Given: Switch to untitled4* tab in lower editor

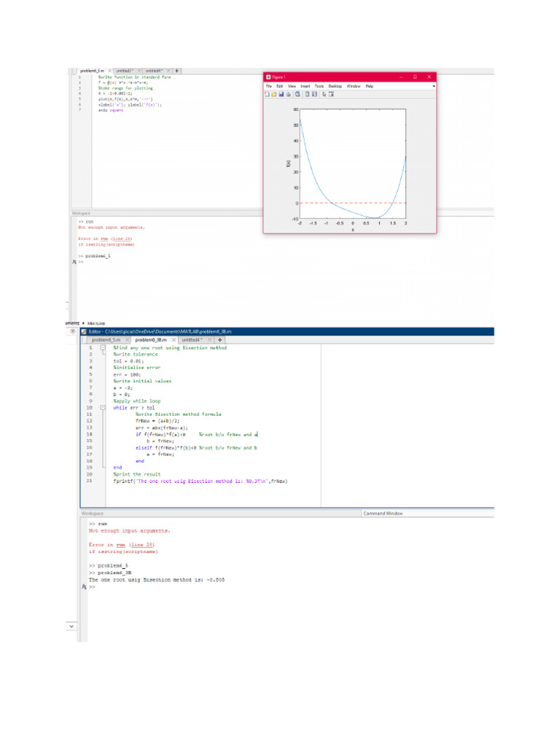Looking at the screenshot, I should pos(192,340).
